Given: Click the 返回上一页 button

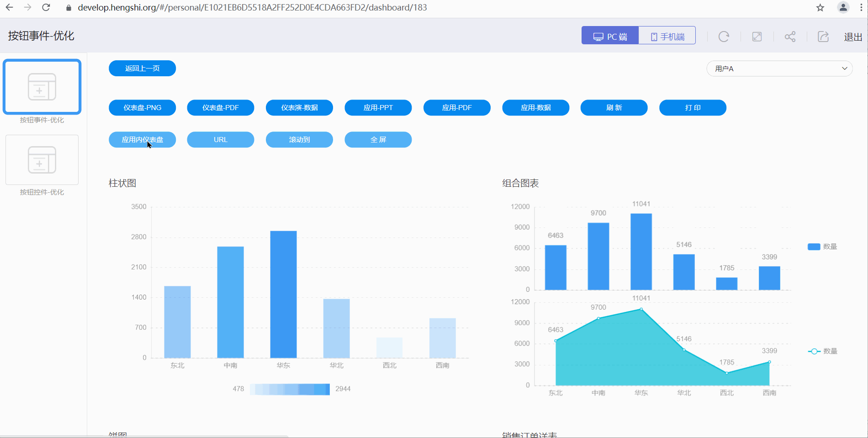Looking at the screenshot, I should tap(142, 69).
